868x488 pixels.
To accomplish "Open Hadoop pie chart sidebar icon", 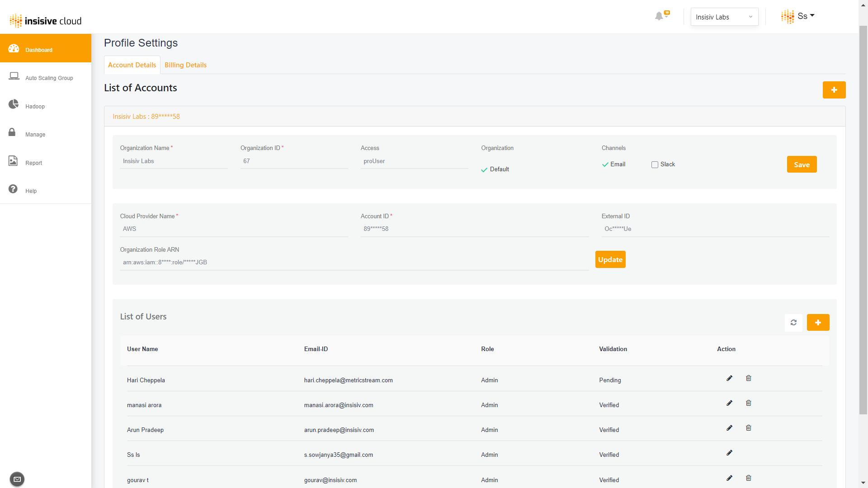I will 14,105.
